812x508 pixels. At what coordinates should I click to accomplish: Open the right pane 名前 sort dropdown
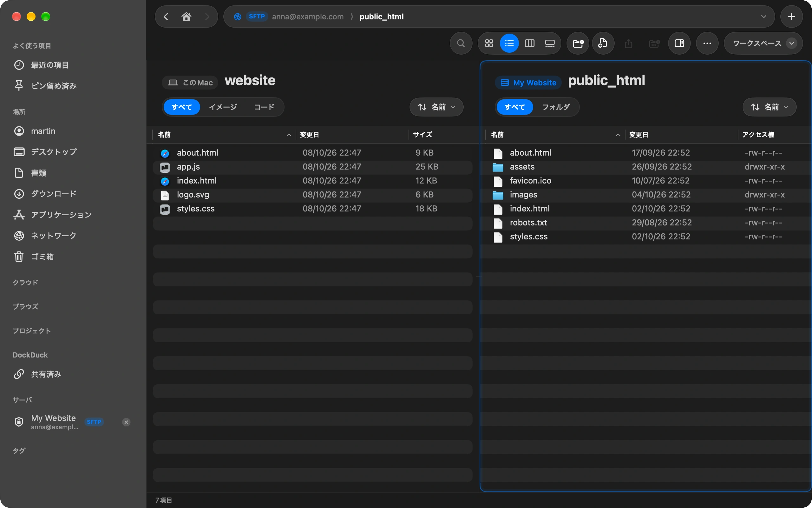tap(769, 107)
